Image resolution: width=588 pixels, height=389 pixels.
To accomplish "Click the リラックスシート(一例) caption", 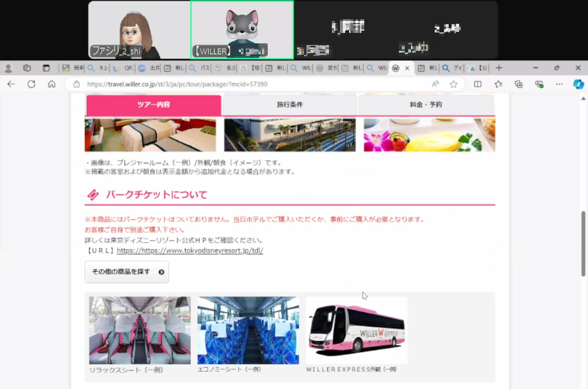I will pos(127,370).
